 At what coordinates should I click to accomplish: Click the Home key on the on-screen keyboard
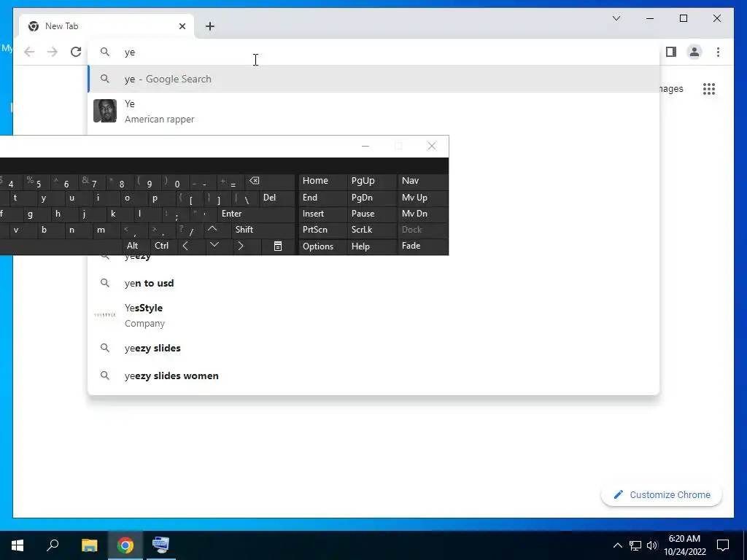click(x=322, y=181)
